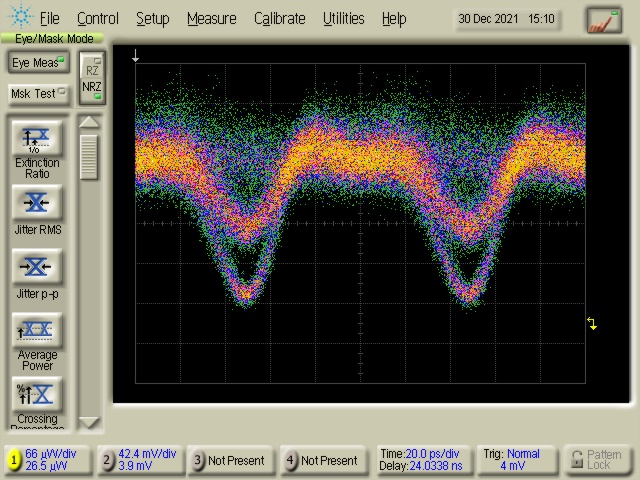Click the waveform mode icon at top right
The height and width of the screenshot is (480, 640).
603,19
